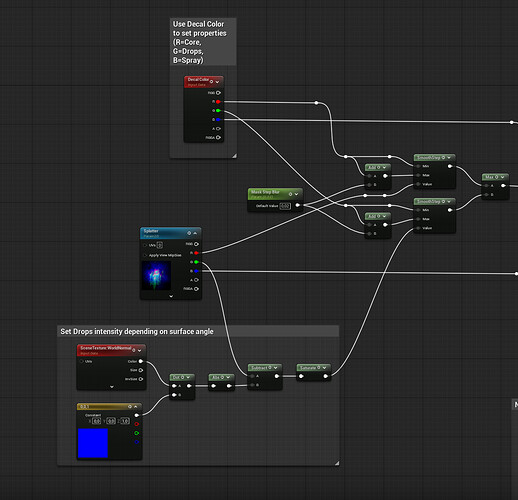Click the Color output pin on SceneTexture WorldNormal
The height and width of the screenshot is (500, 518).
(141, 361)
